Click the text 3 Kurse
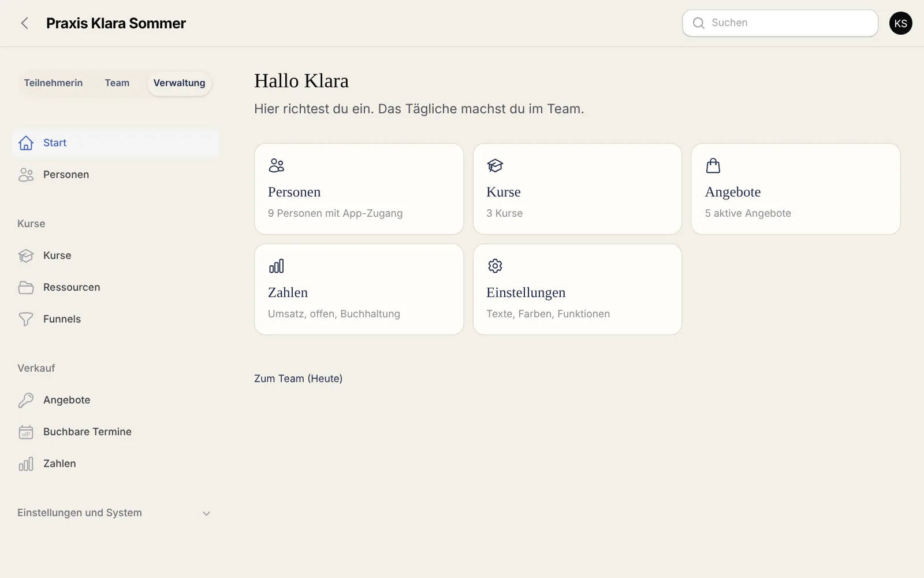The image size is (924, 578). click(x=504, y=213)
